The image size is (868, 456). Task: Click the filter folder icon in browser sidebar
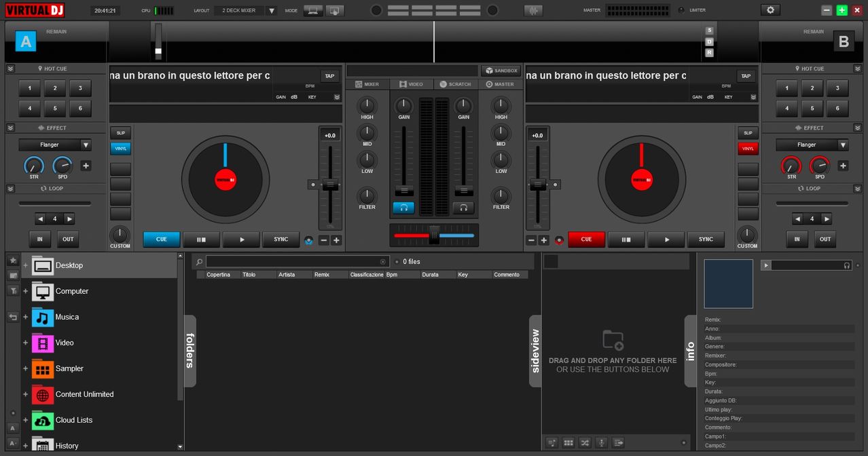pos(12,290)
